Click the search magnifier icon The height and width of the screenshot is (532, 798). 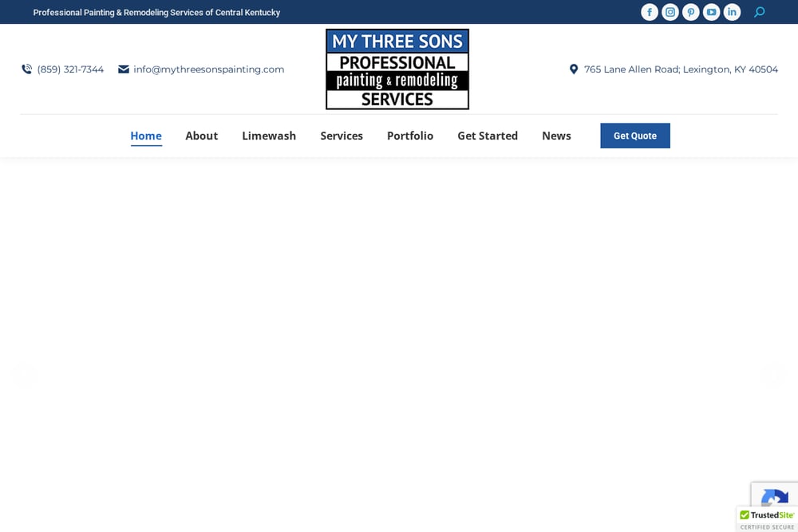tap(760, 12)
